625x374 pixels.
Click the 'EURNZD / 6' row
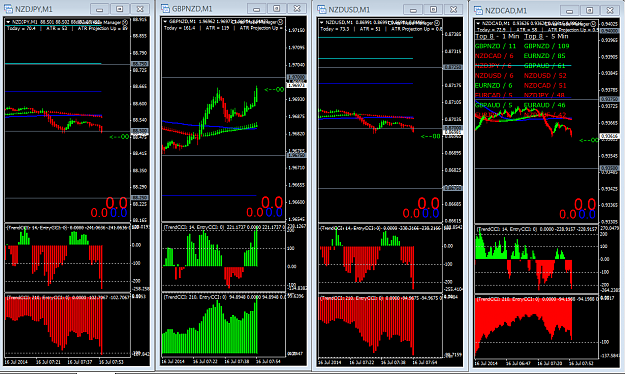(x=494, y=86)
